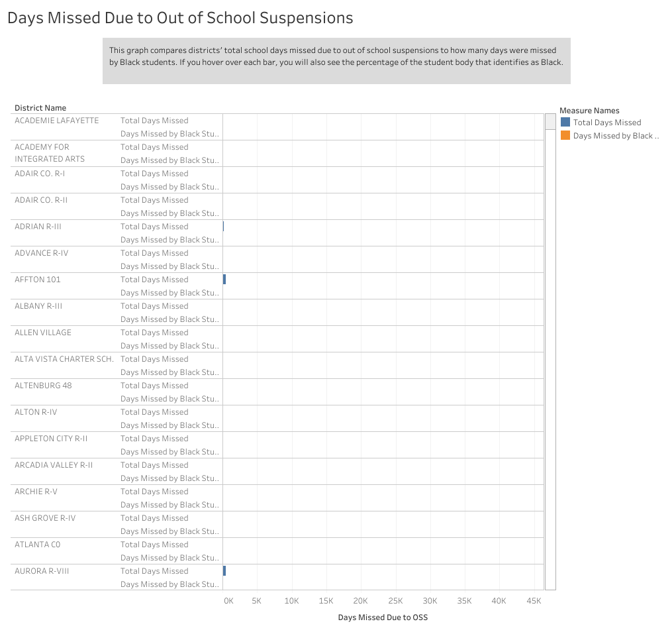Select the Total Days Missed legend label
The width and height of the screenshot is (672, 638).
[x=607, y=123]
